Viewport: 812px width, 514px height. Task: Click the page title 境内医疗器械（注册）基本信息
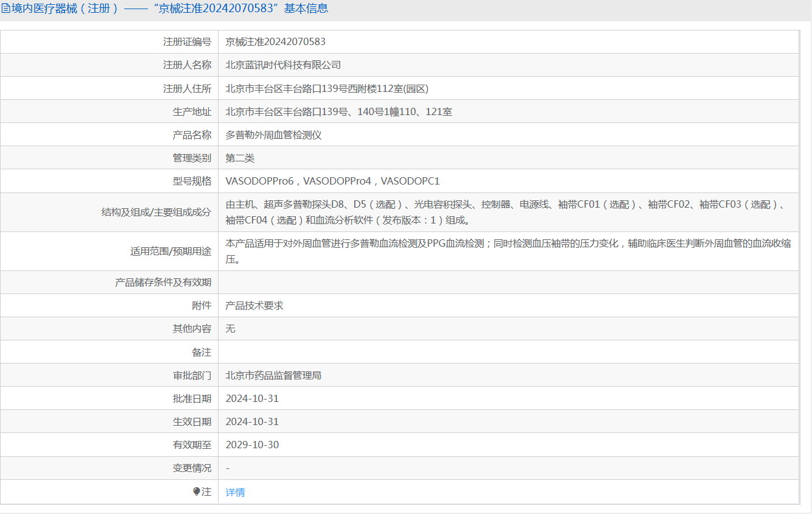(x=169, y=9)
